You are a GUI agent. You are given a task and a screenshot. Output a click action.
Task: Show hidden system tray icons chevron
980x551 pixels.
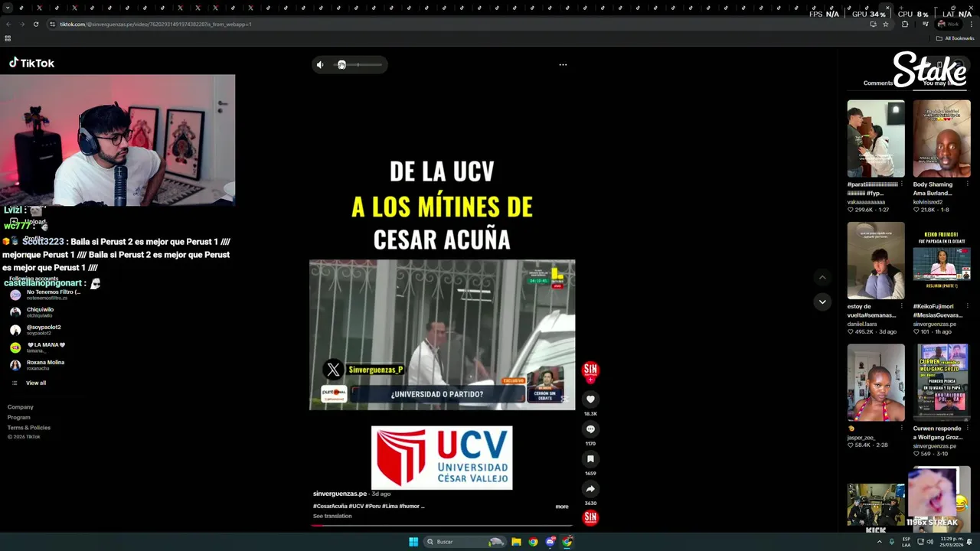coord(879,542)
